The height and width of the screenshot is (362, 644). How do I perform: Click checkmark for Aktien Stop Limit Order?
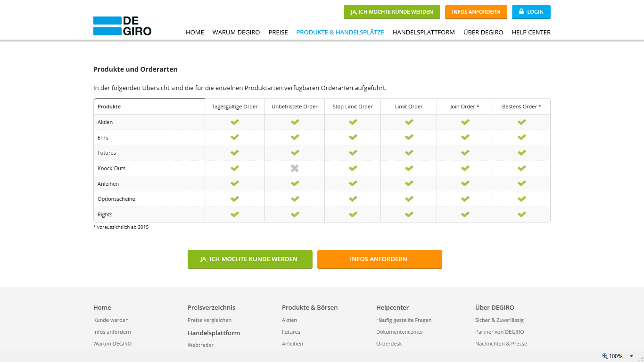point(353,122)
